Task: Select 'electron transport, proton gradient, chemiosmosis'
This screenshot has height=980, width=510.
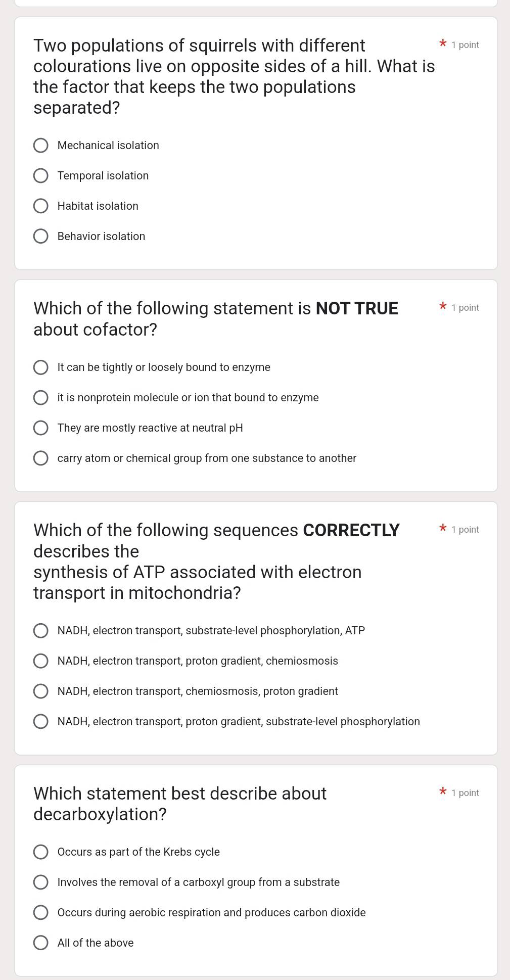Action: coord(41,661)
